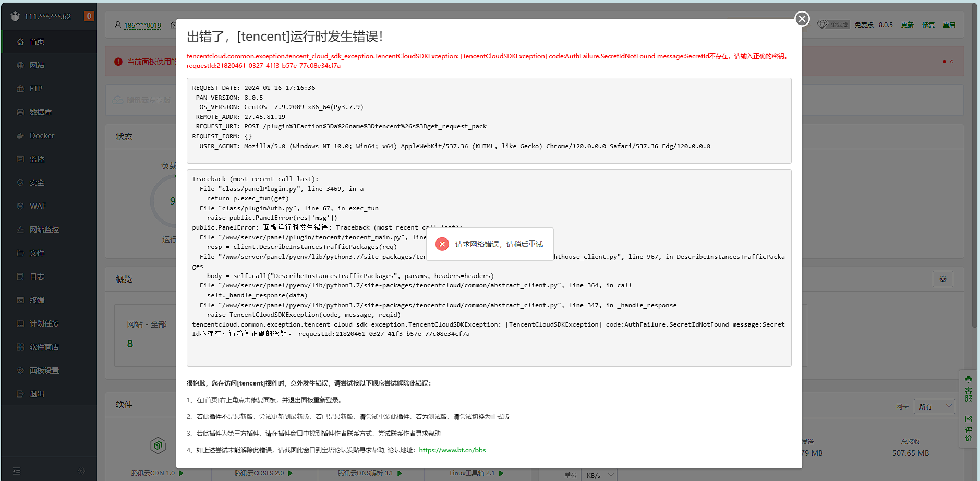Click the 507.65 MB total received value

click(911, 453)
